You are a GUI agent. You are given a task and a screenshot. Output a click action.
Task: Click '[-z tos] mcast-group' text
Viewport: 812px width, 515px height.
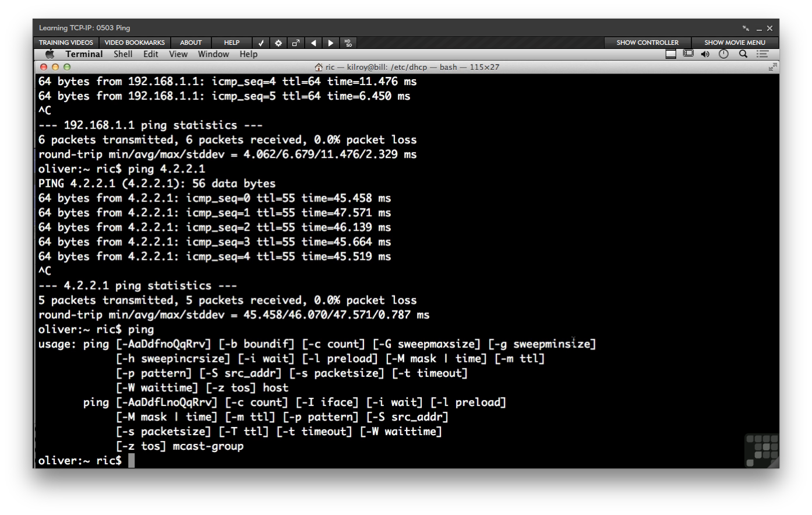tap(180, 446)
